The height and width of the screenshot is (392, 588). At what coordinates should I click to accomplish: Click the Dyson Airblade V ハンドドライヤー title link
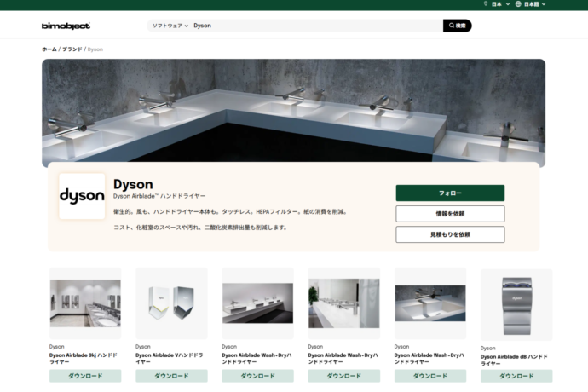pyautogui.click(x=169, y=358)
